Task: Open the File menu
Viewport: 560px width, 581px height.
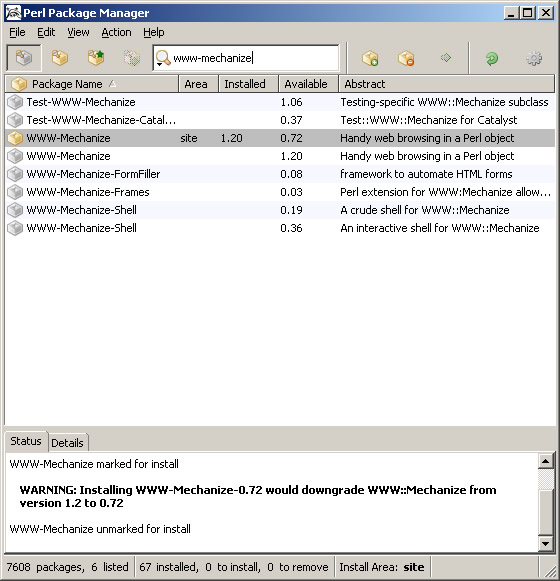Action: pyautogui.click(x=17, y=33)
